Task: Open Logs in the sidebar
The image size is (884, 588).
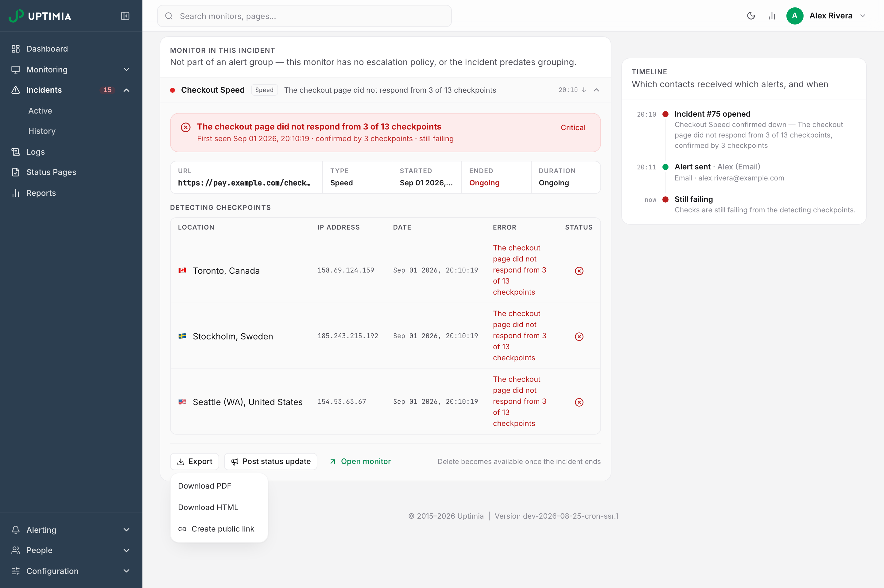Action: (x=71, y=152)
